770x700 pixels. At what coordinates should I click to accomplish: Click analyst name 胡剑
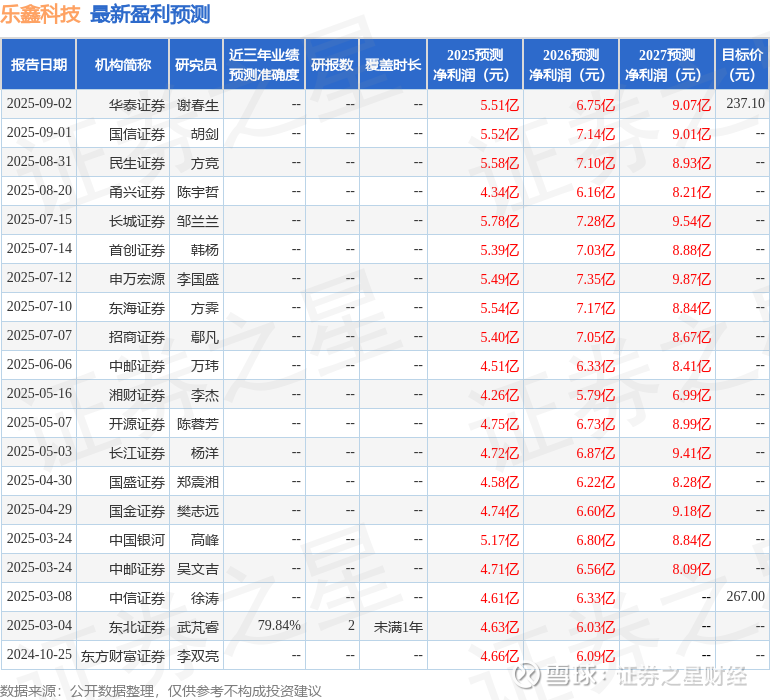205,134
